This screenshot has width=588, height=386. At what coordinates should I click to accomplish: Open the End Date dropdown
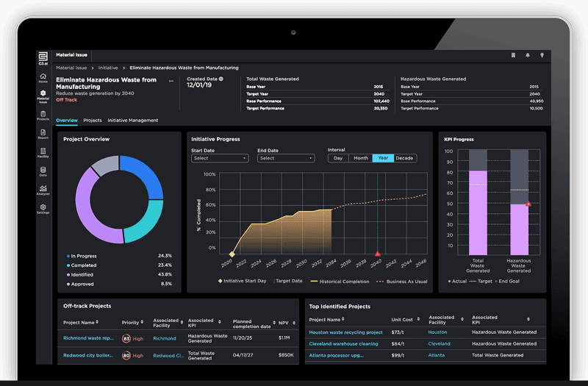(286, 158)
